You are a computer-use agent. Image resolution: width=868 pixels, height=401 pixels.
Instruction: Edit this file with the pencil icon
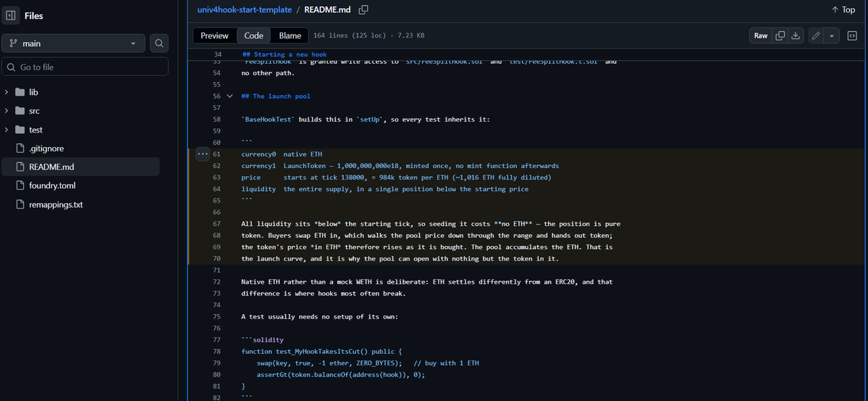pos(815,35)
